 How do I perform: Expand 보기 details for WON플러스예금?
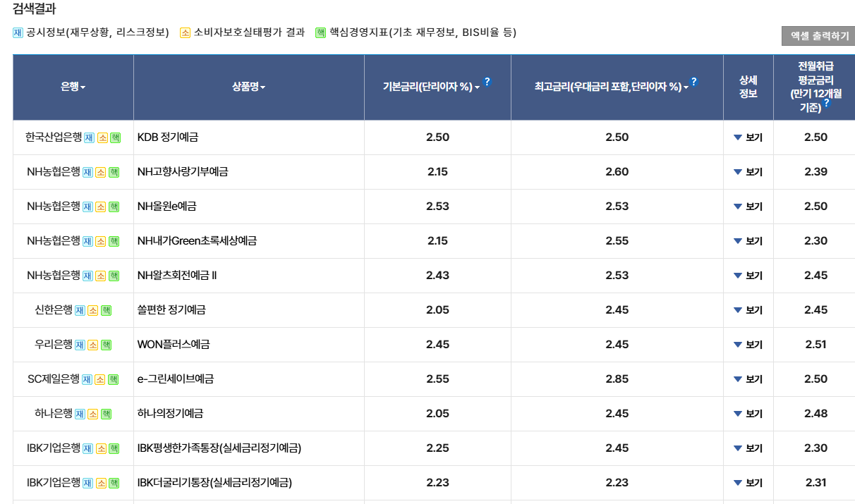(748, 345)
